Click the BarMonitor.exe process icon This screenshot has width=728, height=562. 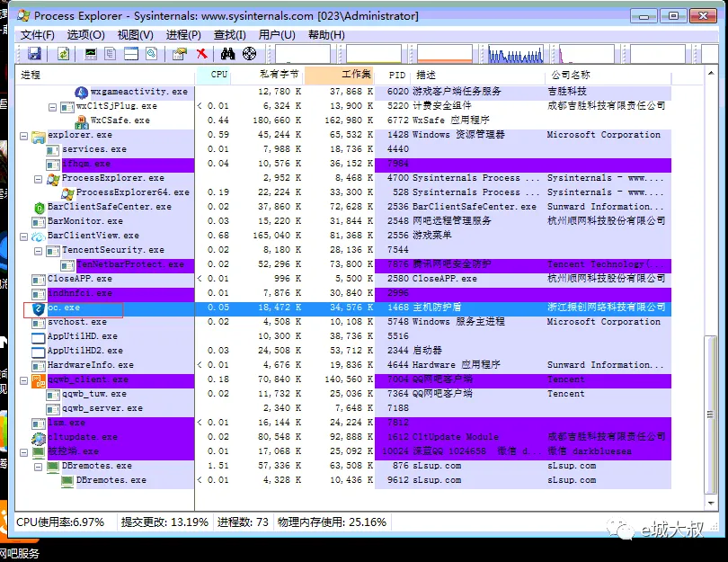click(x=38, y=222)
